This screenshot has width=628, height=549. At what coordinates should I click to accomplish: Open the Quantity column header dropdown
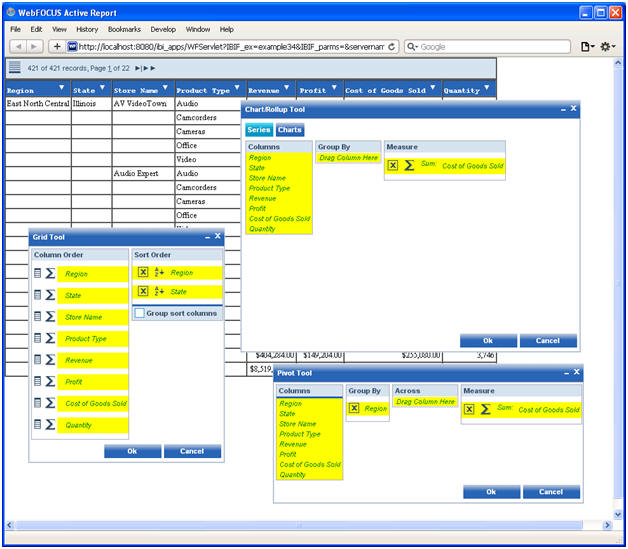coord(487,88)
